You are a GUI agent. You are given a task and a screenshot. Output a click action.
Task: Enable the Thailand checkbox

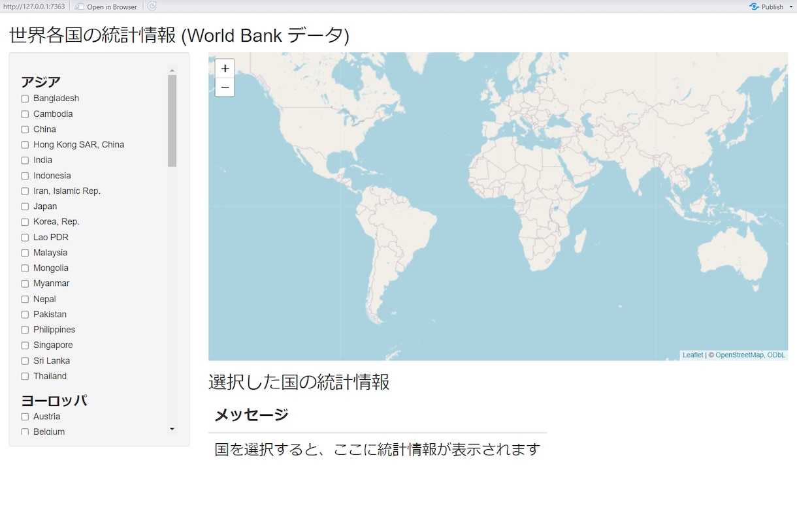pyautogui.click(x=25, y=376)
